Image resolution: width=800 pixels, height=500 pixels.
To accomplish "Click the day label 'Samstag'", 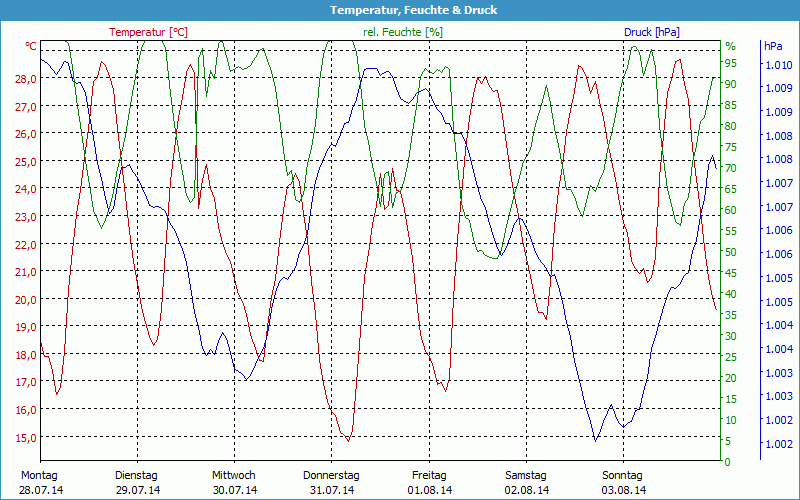I will click(526, 476).
